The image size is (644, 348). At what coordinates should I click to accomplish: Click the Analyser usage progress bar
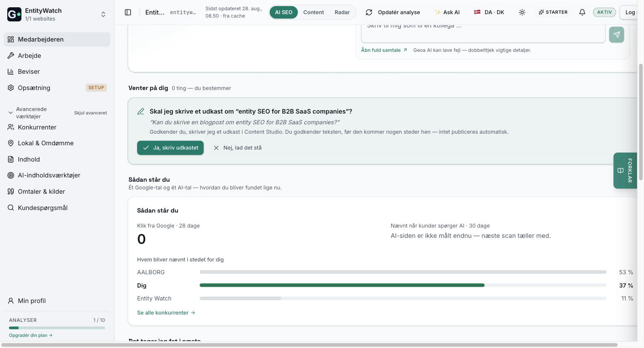[x=57, y=328]
